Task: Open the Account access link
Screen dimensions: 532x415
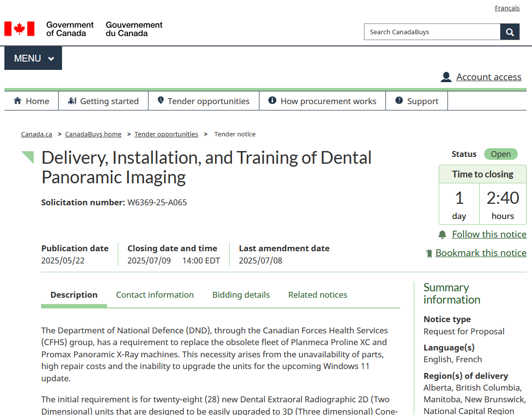Action: 489,77
